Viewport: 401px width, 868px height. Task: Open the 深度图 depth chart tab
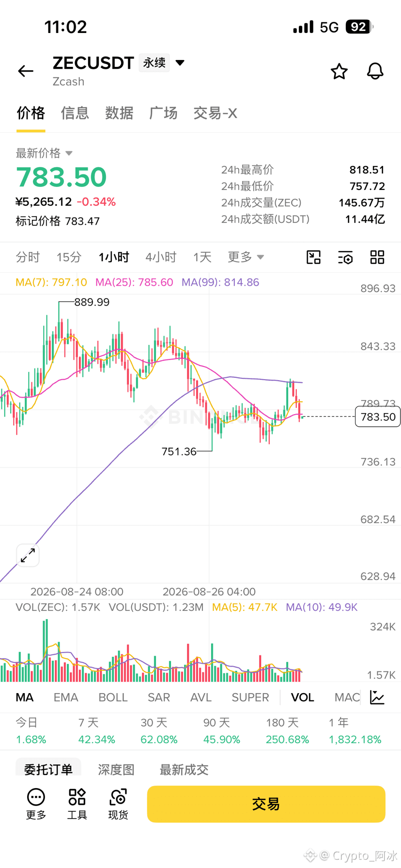tap(116, 769)
